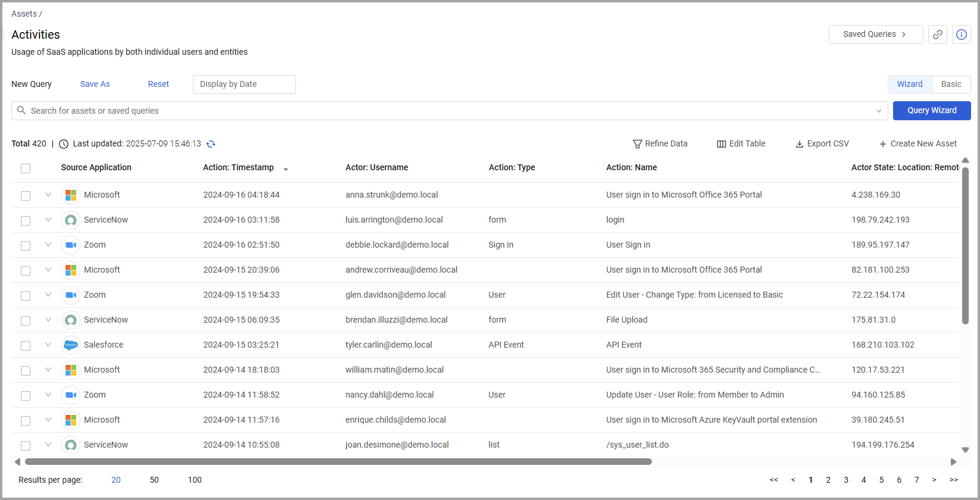This screenshot has height=500, width=980.
Task: Click the copy link icon button
Action: [938, 35]
